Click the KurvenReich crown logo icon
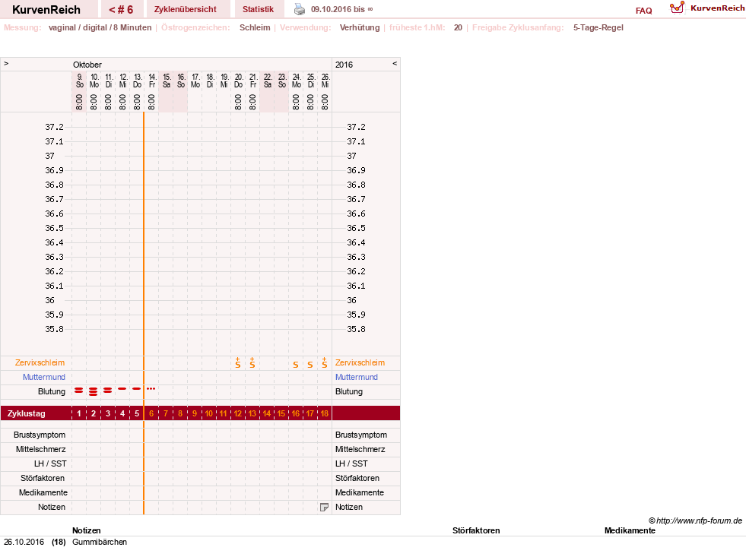 tap(677, 8)
